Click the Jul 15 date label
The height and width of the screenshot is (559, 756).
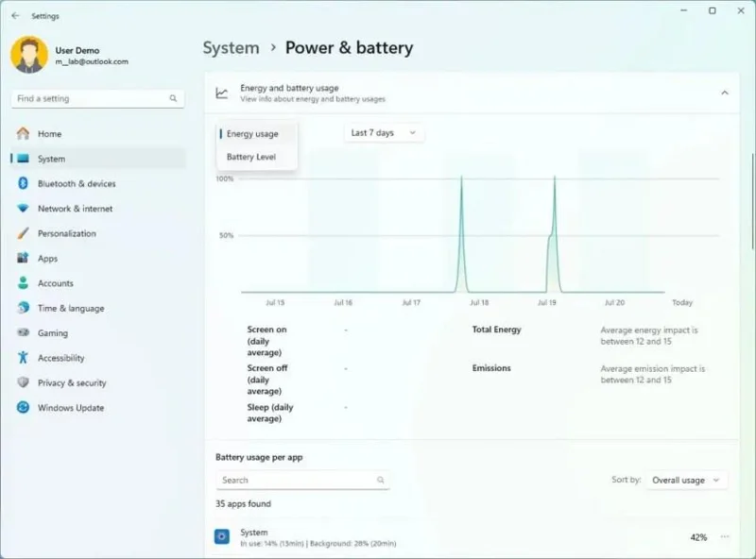coord(275,302)
